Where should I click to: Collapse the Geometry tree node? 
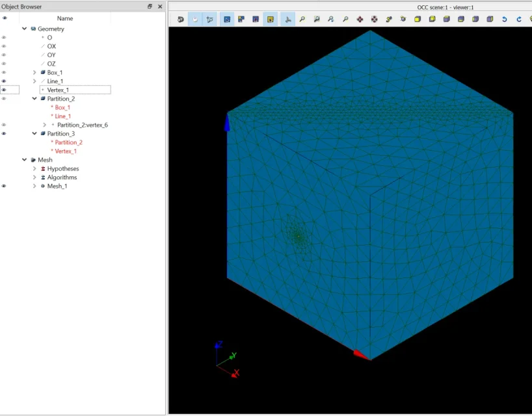(x=25, y=29)
